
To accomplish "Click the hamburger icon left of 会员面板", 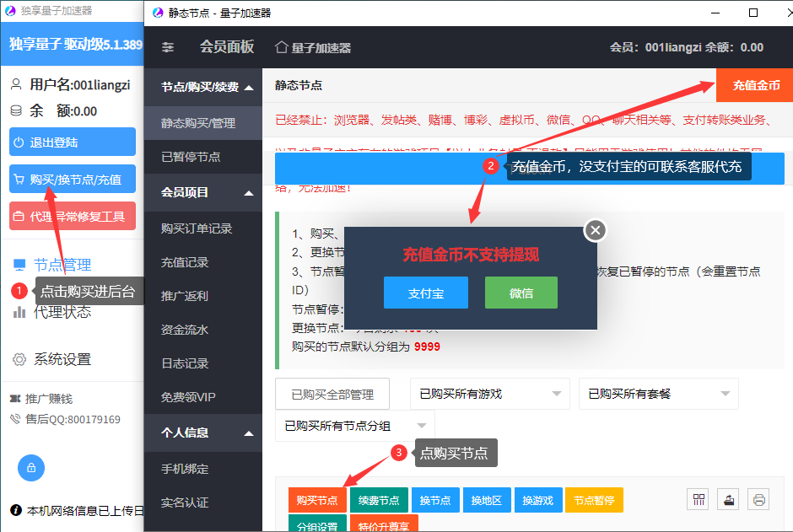I will coord(167,47).
